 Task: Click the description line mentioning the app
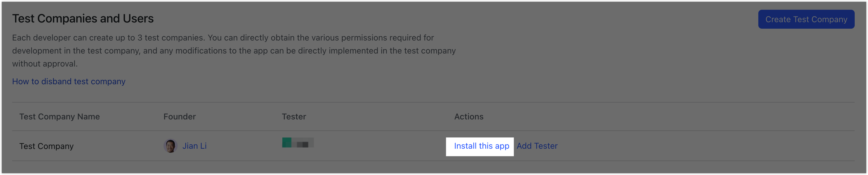[234, 51]
